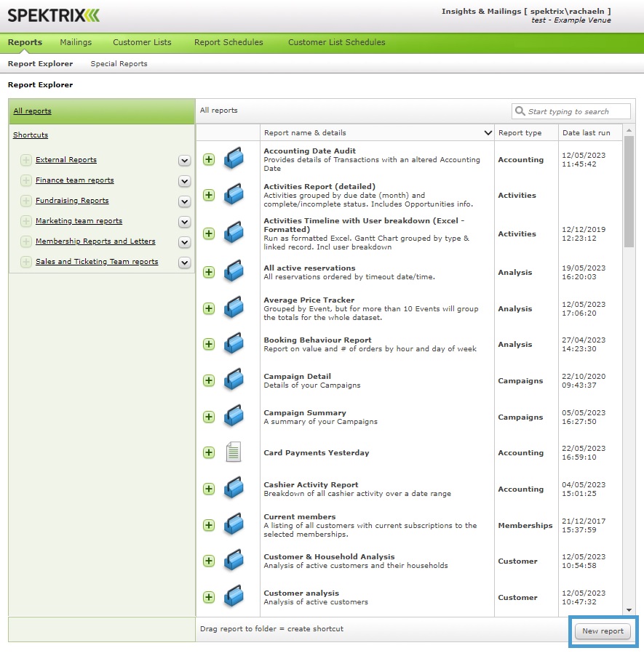Click the plus icon for Cashier Activity Report
The image size is (644, 672).
[209, 489]
